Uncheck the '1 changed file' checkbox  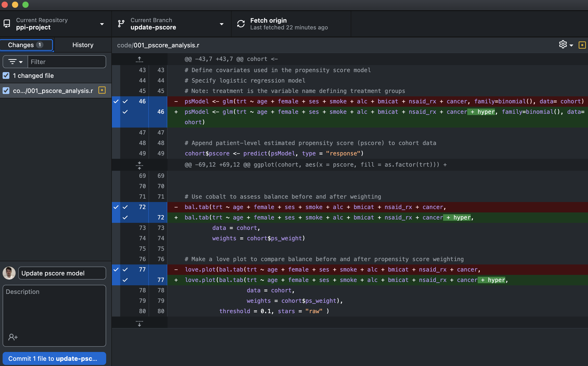(x=6, y=75)
